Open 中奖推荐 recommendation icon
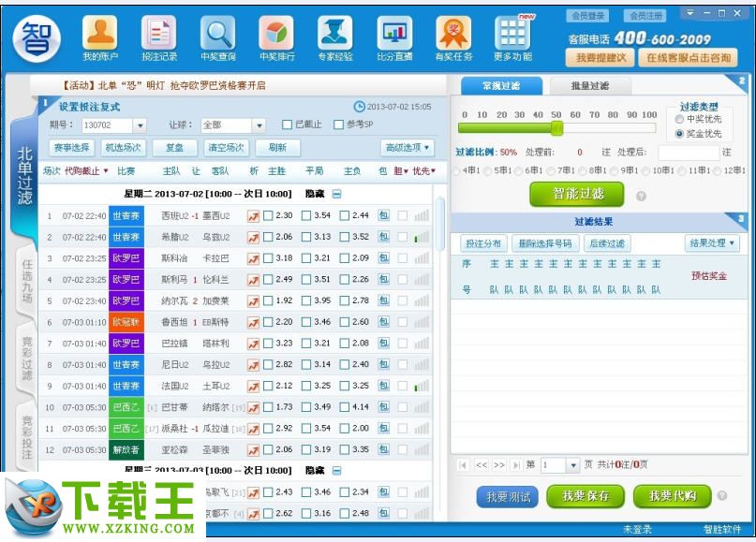The height and width of the screenshot is (542, 756). pos(276,36)
